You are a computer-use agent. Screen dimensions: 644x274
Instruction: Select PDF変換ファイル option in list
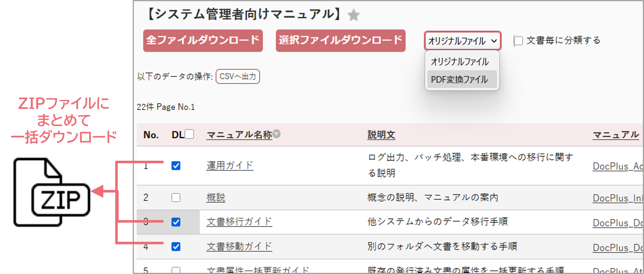click(460, 80)
